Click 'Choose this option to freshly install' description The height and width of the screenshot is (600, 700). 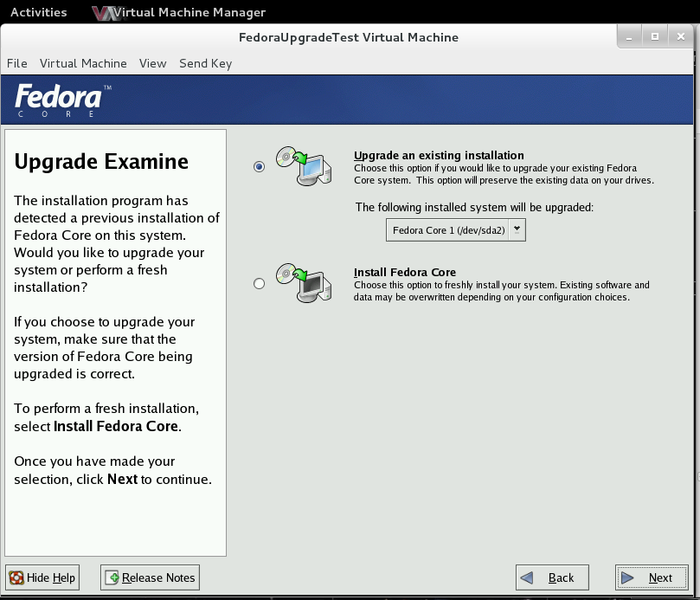coord(501,291)
